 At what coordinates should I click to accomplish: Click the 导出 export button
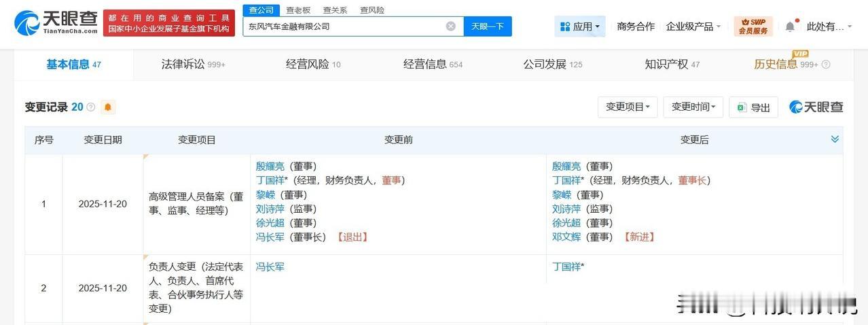(753, 107)
